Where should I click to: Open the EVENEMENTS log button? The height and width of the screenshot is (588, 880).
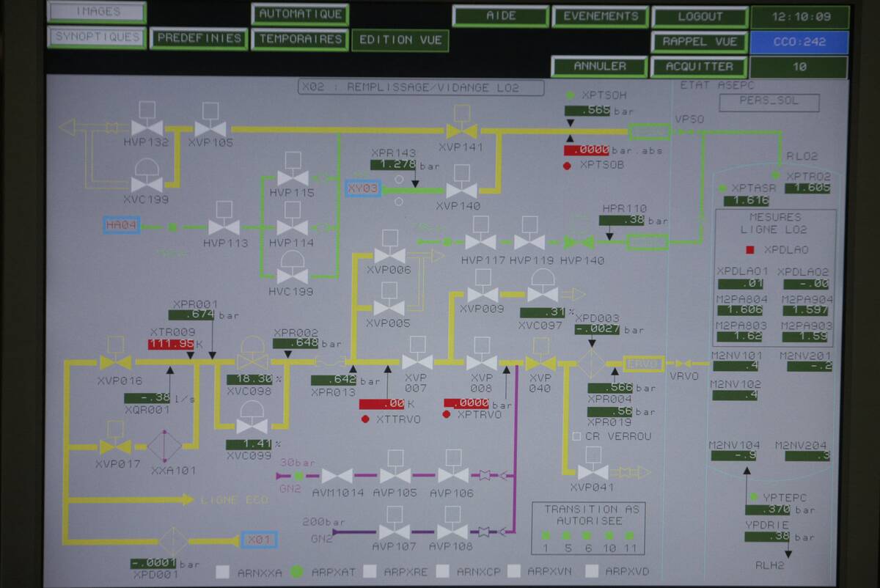point(599,16)
